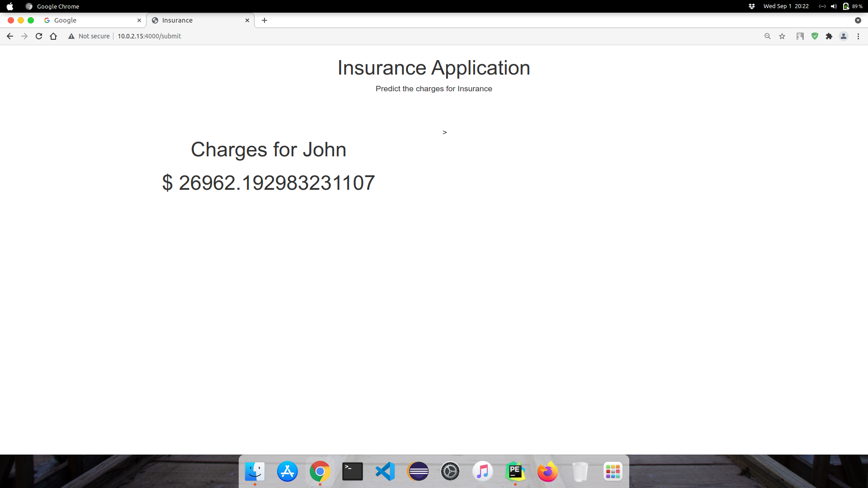The image size is (868, 488).
Task: Open the zoom magnifier icon in address bar
Action: [x=767, y=36]
